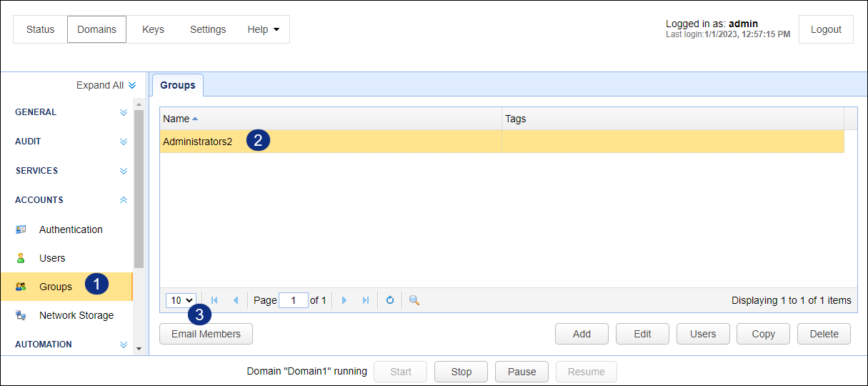Open the Settings tab
The height and width of the screenshot is (386, 868).
pyautogui.click(x=208, y=29)
